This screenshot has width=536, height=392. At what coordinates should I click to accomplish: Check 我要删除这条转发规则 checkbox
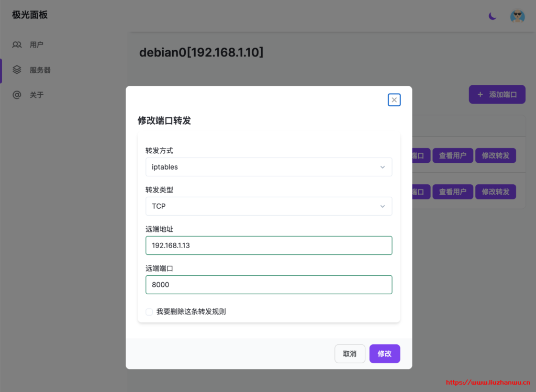(x=149, y=312)
